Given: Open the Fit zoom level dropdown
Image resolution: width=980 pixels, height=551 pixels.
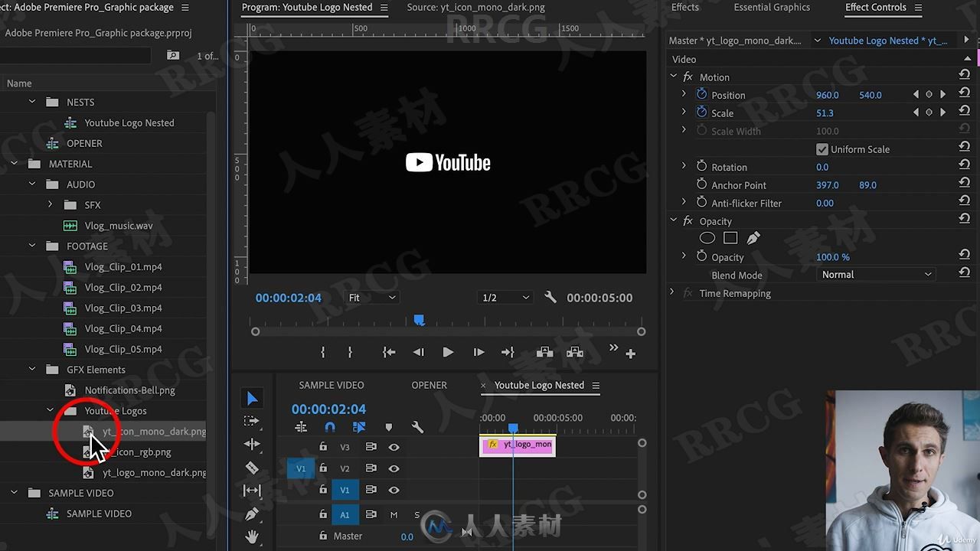Looking at the screenshot, I should coord(372,298).
